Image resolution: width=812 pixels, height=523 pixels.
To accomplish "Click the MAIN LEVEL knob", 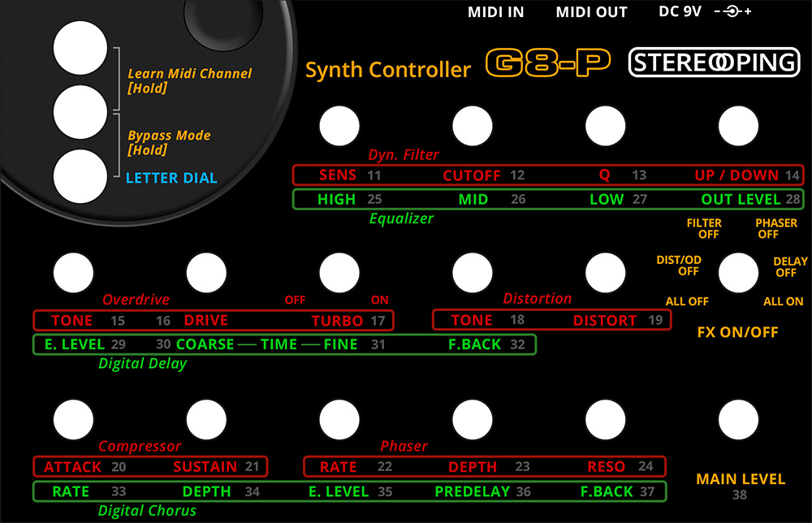I will click(738, 419).
